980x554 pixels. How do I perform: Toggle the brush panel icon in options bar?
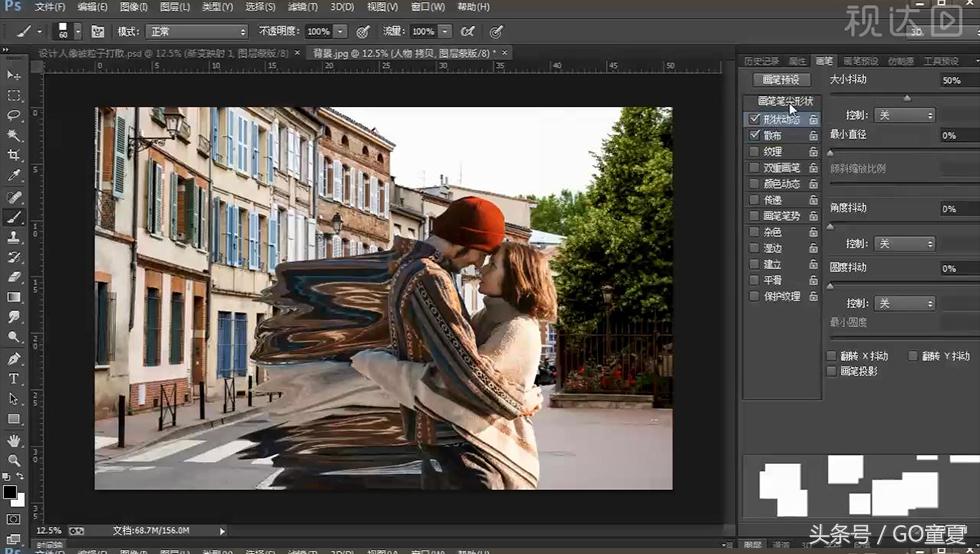(98, 32)
